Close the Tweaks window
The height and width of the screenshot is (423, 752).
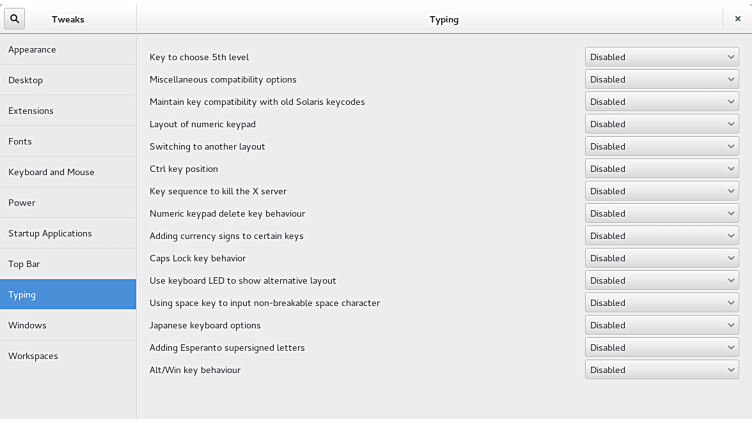[x=738, y=18]
